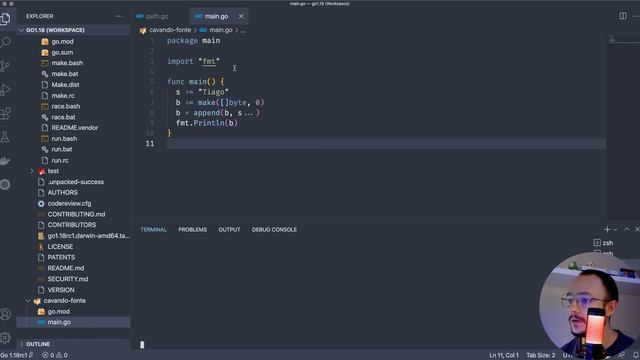Open the Docker view in activity bar
Screen dimensions: 640x360
coord(5,161)
